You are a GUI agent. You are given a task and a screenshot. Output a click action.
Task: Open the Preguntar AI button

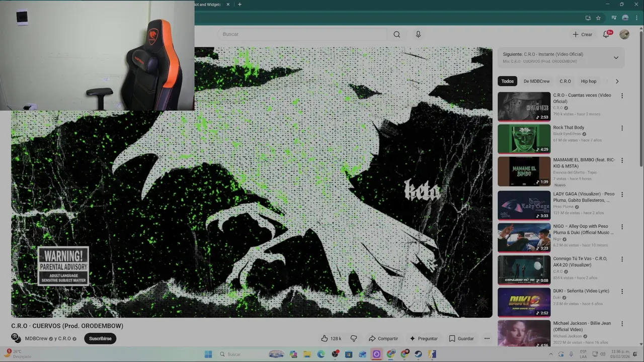coord(424,338)
